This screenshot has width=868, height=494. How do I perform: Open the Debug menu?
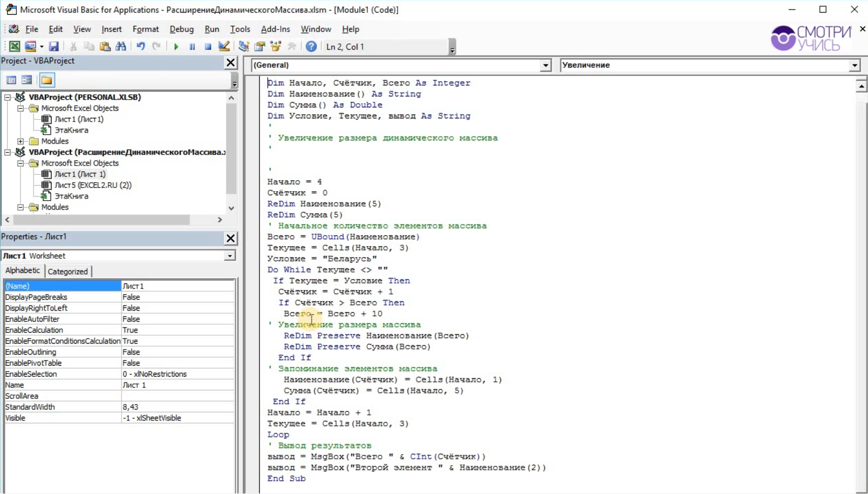[x=181, y=29]
